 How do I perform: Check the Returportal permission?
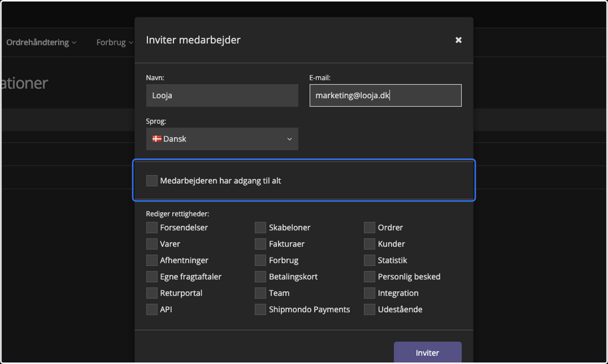pos(151,293)
